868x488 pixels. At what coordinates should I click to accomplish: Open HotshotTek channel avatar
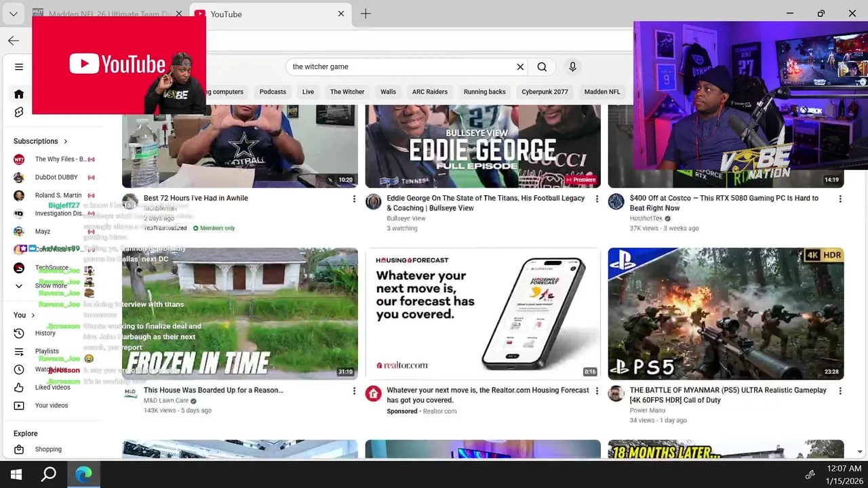point(616,202)
